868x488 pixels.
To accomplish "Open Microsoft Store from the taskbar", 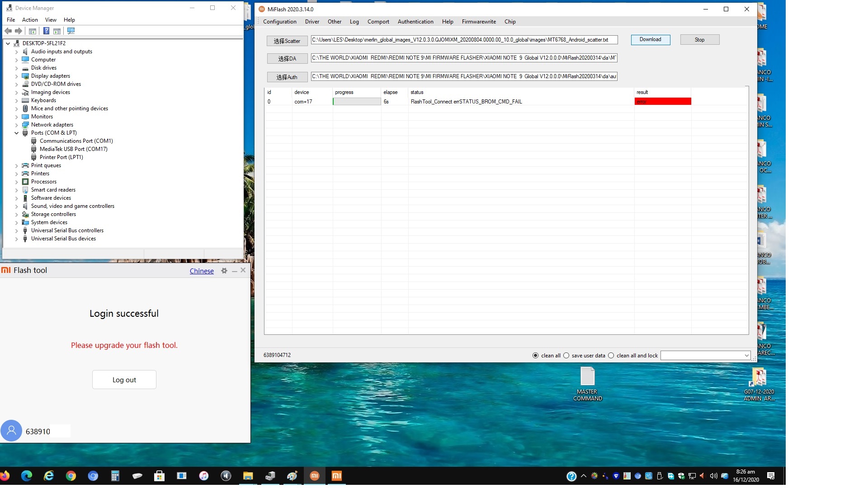I will [x=159, y=476].
